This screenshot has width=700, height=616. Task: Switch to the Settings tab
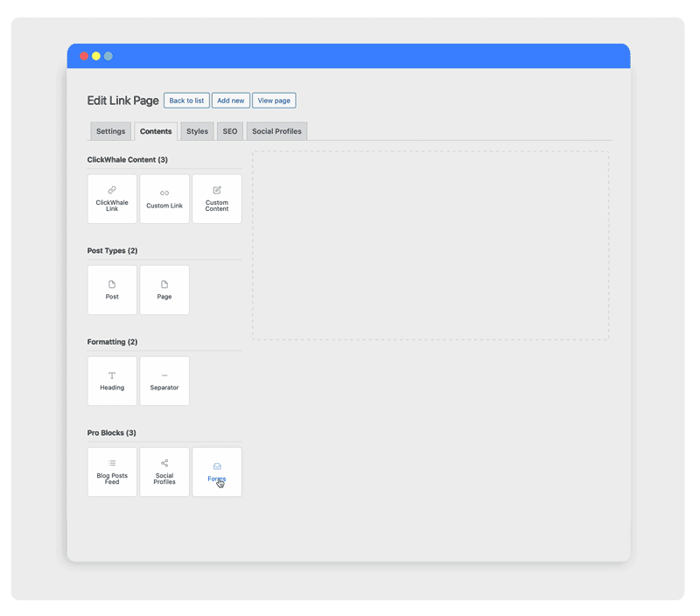[110, 131]
